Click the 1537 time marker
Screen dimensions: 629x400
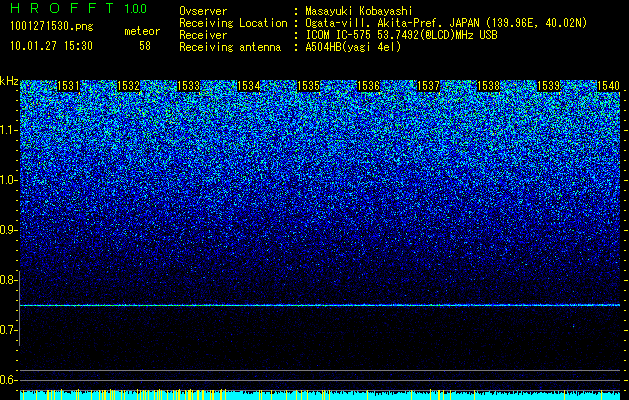pos(428,86)
